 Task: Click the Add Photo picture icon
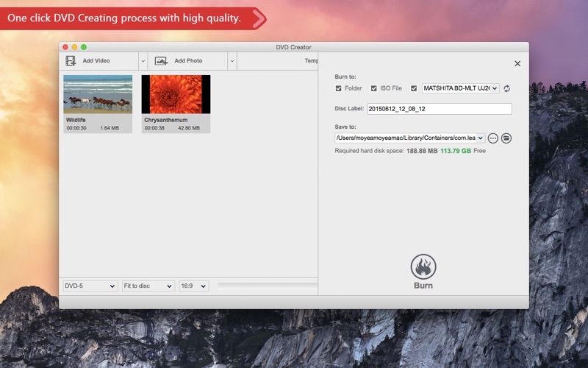pyautogui.click(x=161, y=61)
